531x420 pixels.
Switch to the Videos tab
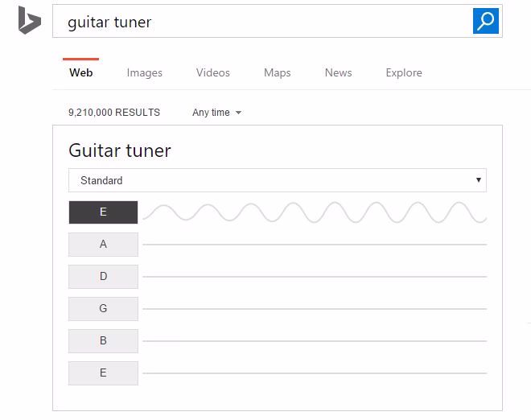pos(213,73)
